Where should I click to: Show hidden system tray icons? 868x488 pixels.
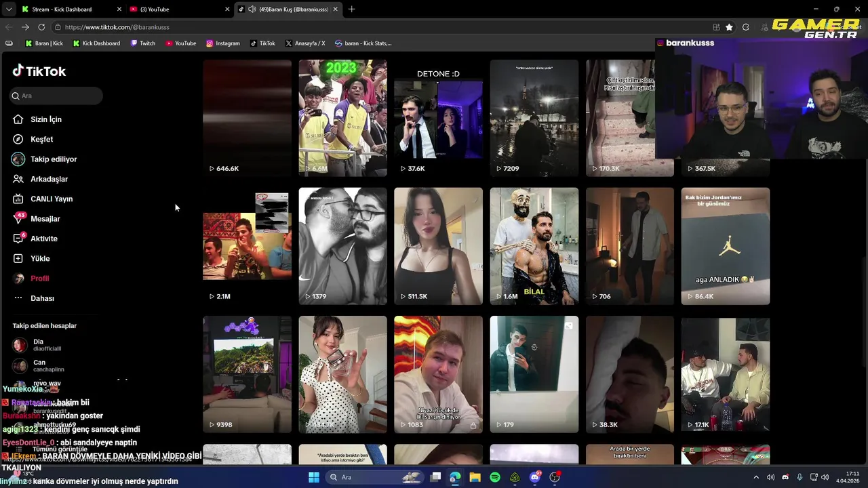coord(756,477)
